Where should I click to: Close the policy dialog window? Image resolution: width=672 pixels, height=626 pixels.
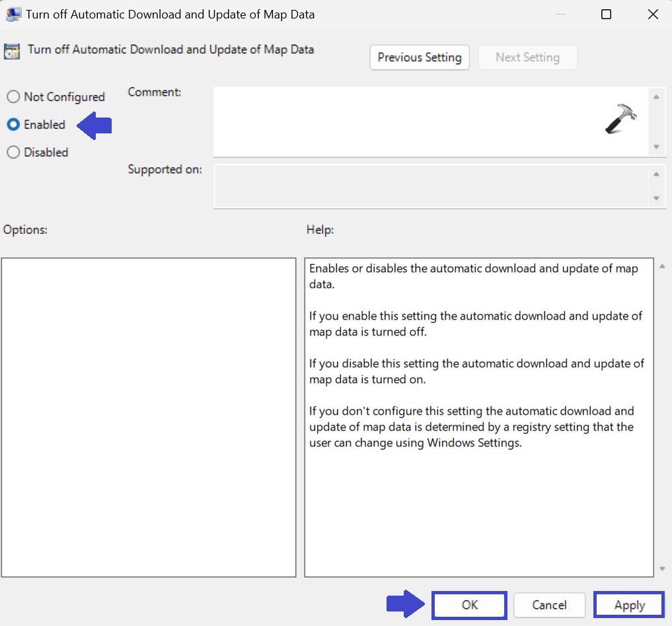(x=653, y=14)
